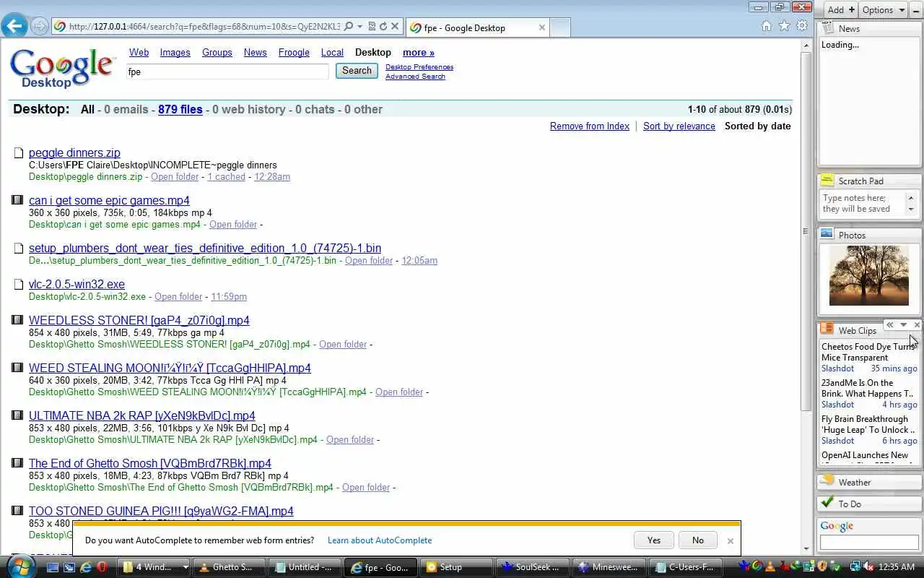This screenshot has width=924, height=578.
Task: Close the Web Clips gadget
Action: click(917, 325)
